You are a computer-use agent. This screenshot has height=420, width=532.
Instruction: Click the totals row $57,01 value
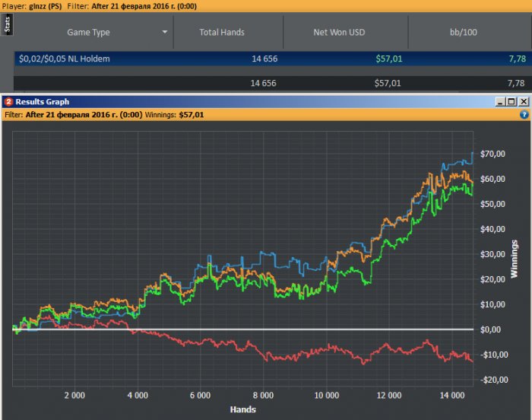pos(388,83)
